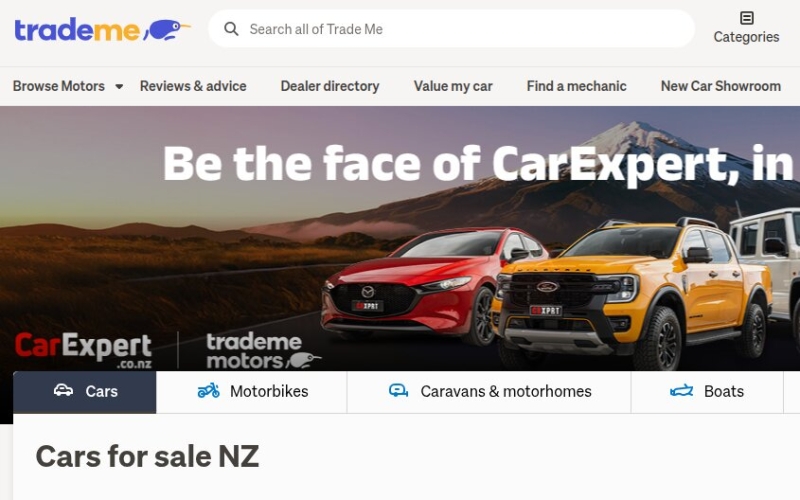Screen dimensions: 800x500
Task: Open Reviews & advice link
Action: [x=193, y=86]
